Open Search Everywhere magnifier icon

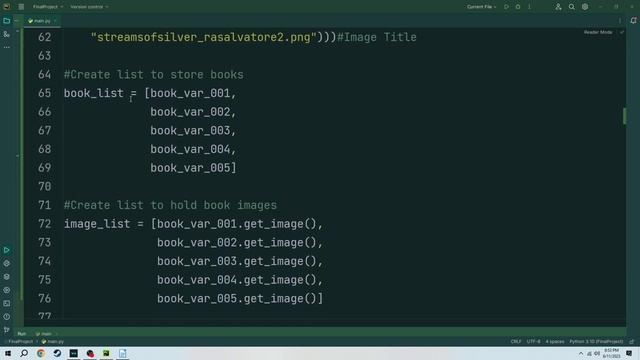coord(571,7)
